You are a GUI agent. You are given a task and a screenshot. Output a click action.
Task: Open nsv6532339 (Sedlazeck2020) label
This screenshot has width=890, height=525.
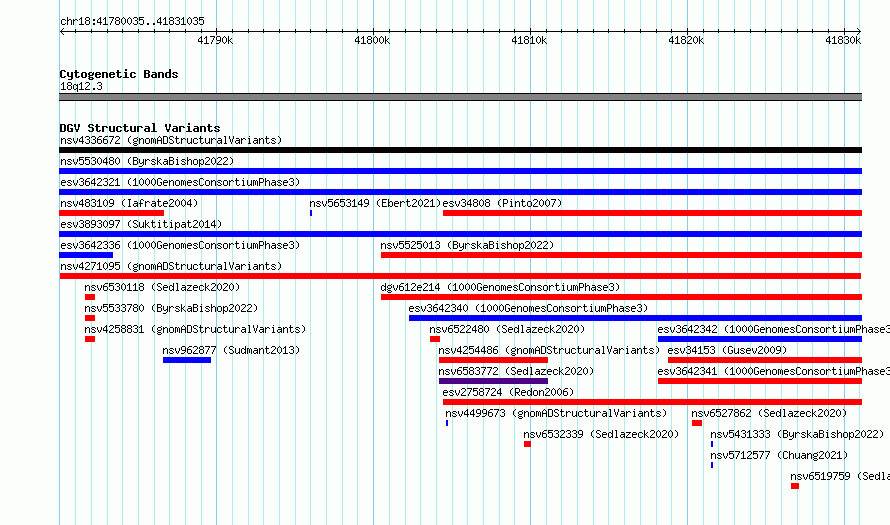(601, 434)
